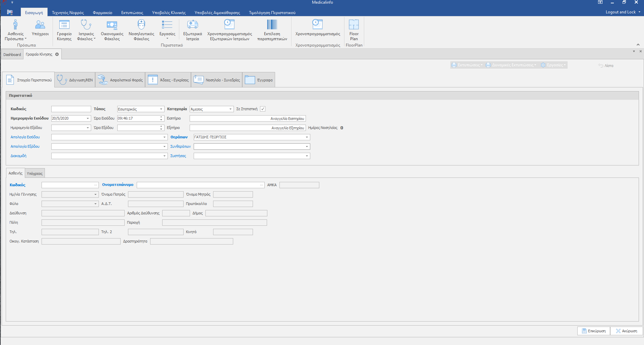The image size is (644, 345).
Task: Click the Επικύρωση button
Action: (x=593, y=331)
